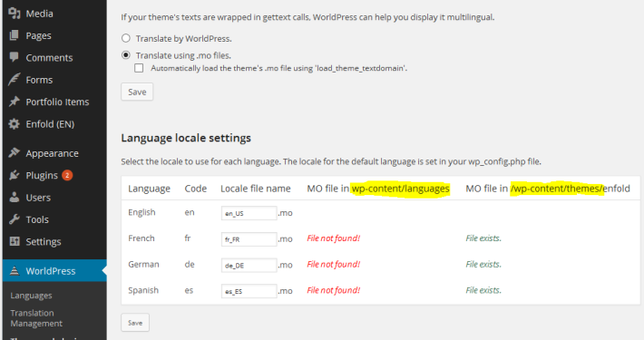644x340 pixels.
Task: Save the theme translation option
Action: 137,92
